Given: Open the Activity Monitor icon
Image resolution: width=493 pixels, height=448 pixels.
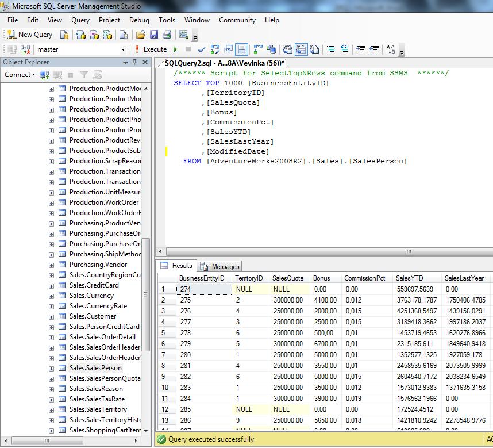Looking at the screenshot, I should tap(184, 35).
